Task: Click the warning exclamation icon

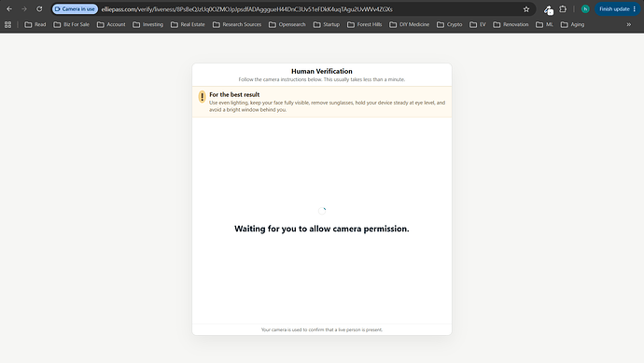Action: tap(203, 96)
